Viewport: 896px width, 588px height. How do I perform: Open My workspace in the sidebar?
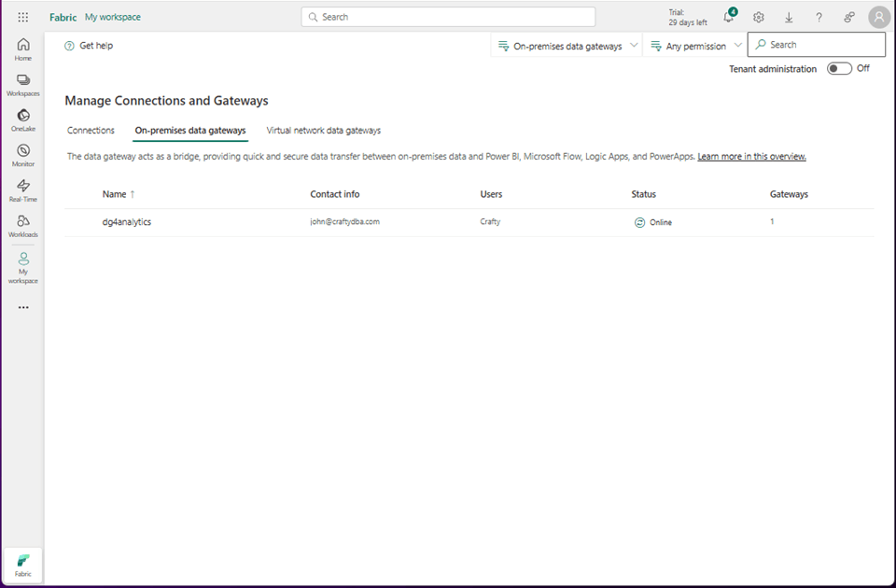tap(22, 268)
